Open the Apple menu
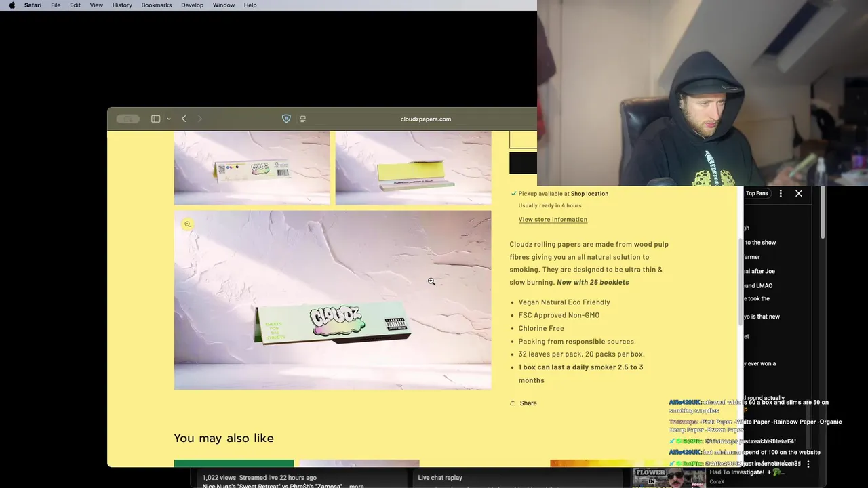The image size is (868, 488). pyautogui.click(x=12, y=5)
